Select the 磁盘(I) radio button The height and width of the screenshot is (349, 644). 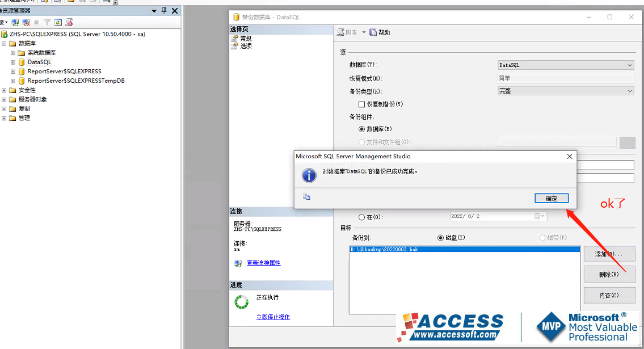(x=440, y=238)
